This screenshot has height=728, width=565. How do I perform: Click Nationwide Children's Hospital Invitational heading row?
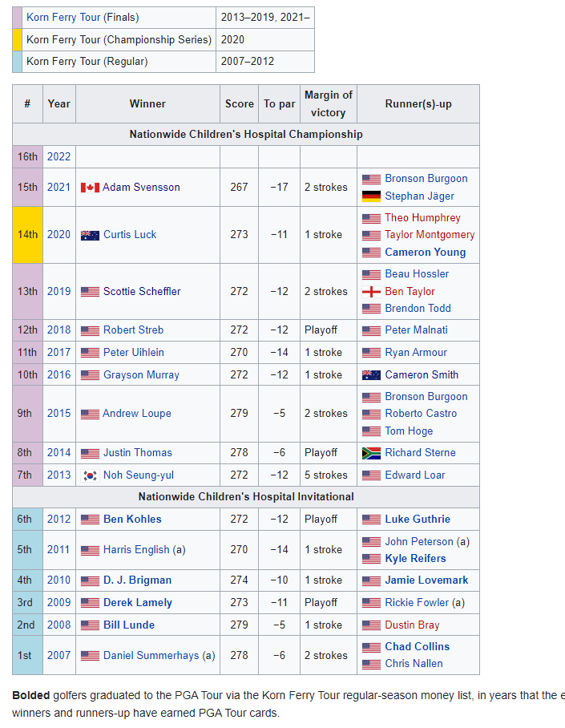click(x=246, y=497)
